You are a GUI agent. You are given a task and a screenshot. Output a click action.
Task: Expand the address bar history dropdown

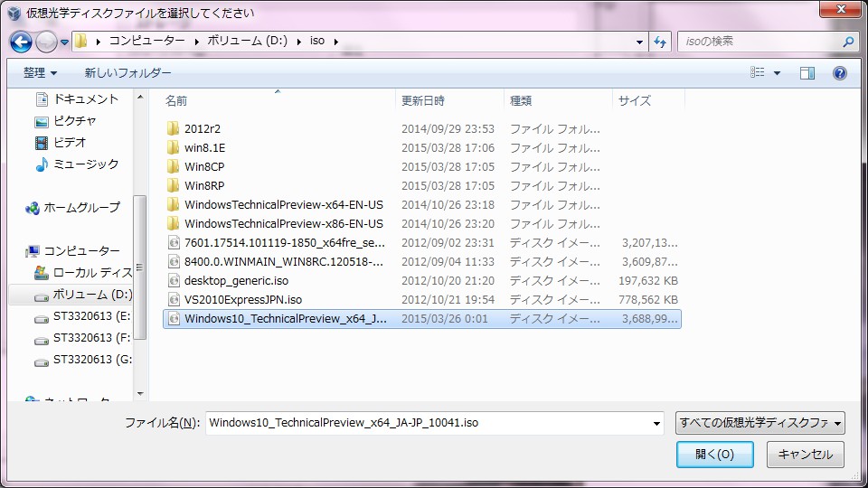pyautogui.click(x=639, y=42)
